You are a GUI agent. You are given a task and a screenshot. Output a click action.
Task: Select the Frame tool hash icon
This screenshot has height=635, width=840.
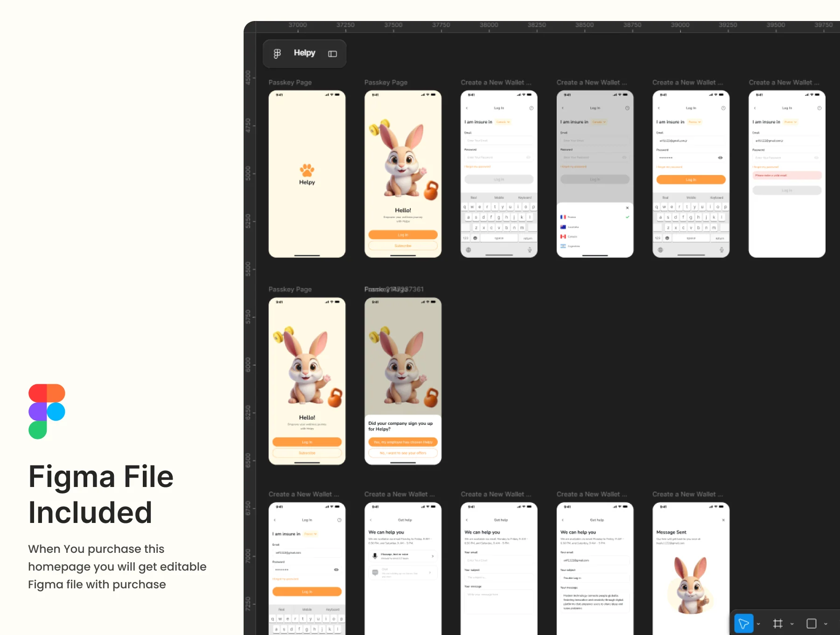point(777,623)
